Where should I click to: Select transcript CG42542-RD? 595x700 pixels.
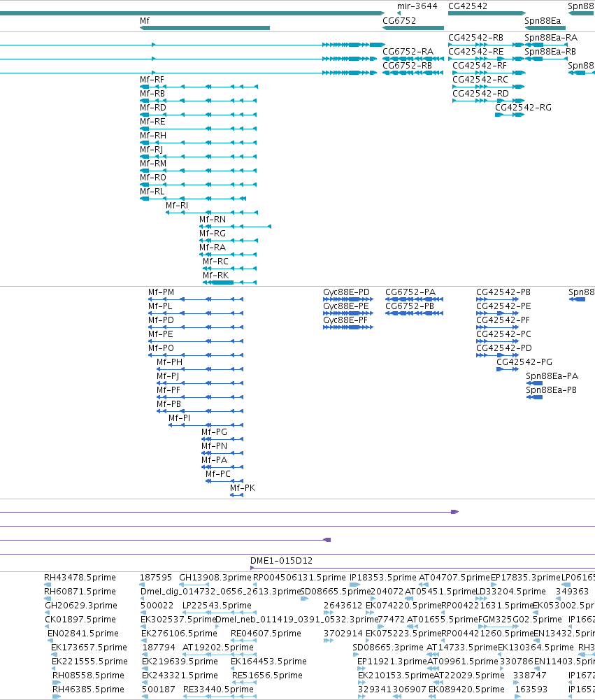tap(489, 101)
